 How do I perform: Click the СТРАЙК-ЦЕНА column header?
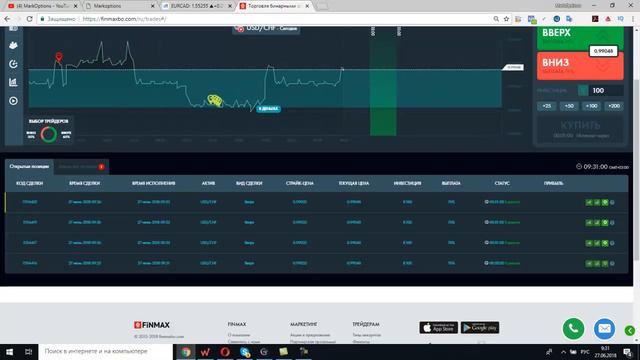(300, 184)
